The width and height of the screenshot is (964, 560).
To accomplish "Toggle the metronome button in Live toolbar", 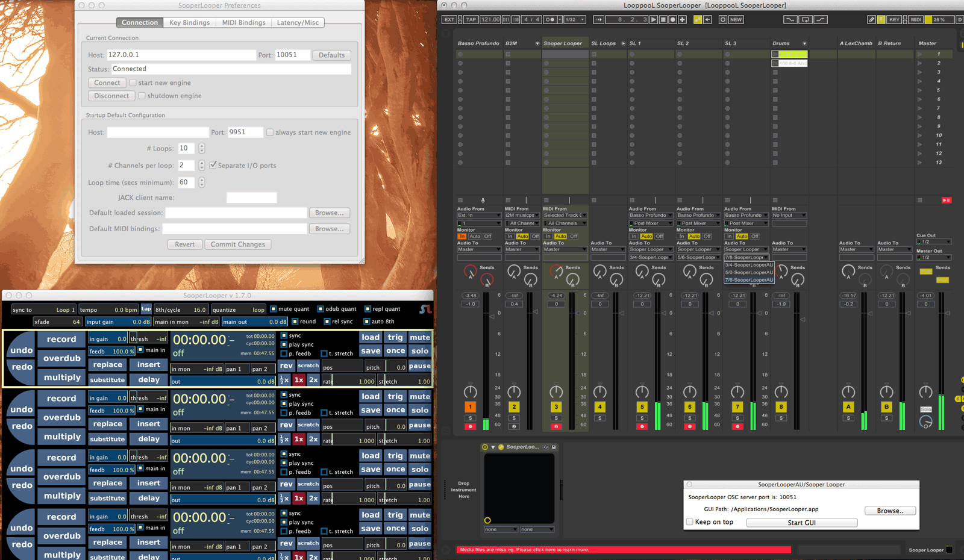I will click(550, 19).
